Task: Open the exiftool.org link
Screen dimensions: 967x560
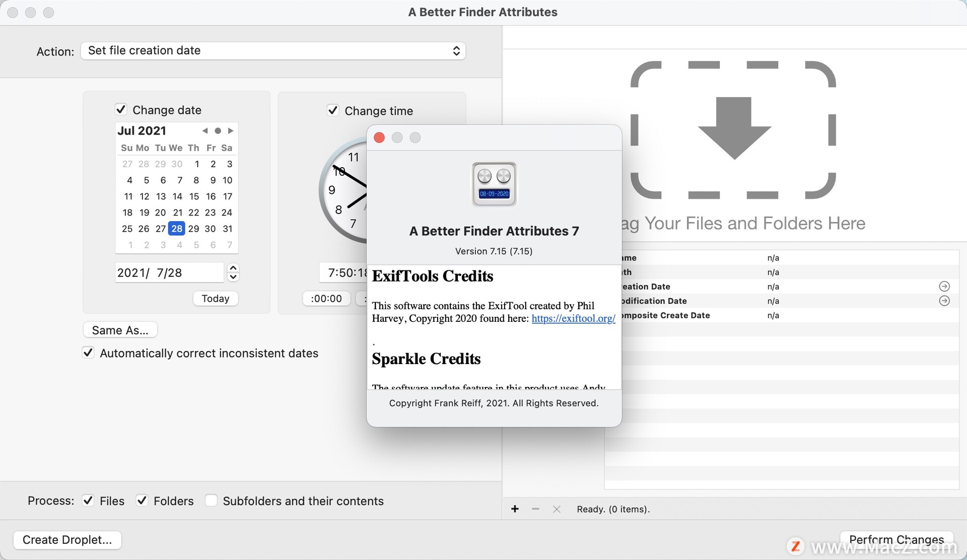Action: point(573,318)
